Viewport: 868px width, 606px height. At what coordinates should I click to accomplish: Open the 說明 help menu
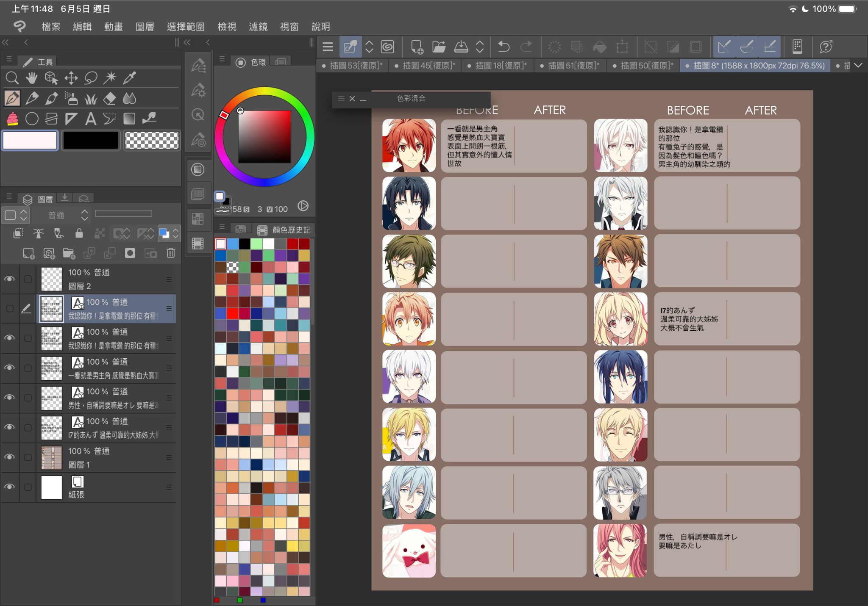tap(320, 27)
